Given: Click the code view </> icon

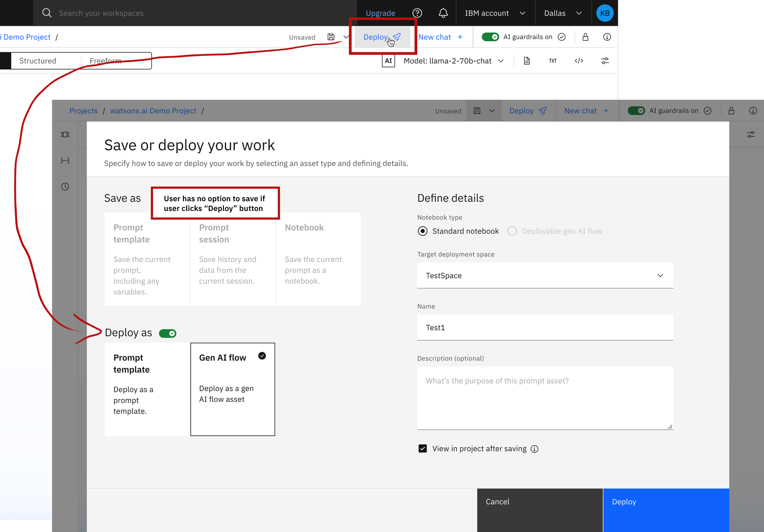Looking at the screenshot, I should click(579, 61).
